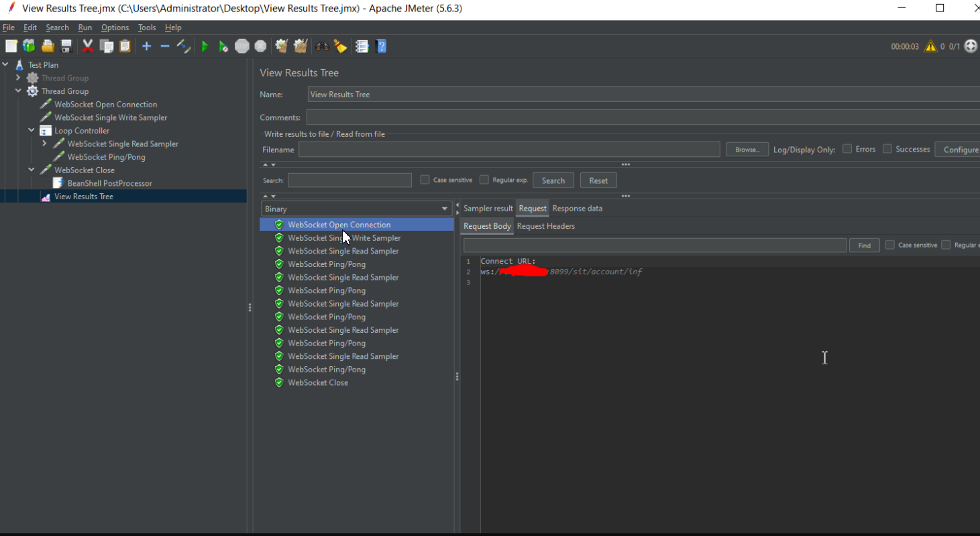Click the Paste clipboard icon

coord(125,46)
